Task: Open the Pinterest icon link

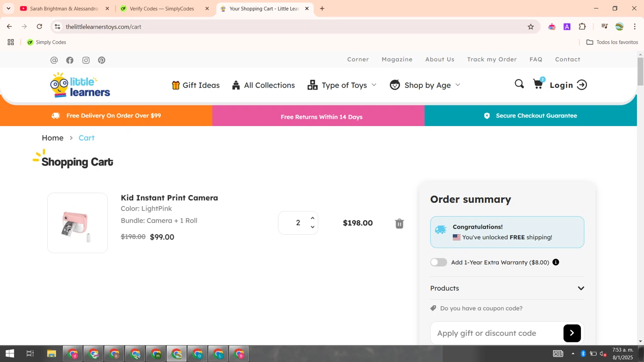Action: pos(102,60)
